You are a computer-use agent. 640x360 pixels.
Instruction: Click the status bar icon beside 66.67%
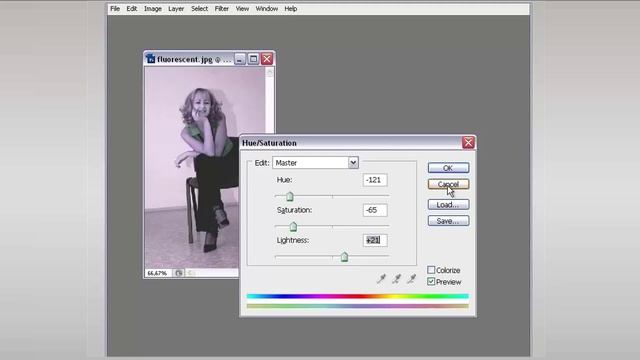coord(178,273)
